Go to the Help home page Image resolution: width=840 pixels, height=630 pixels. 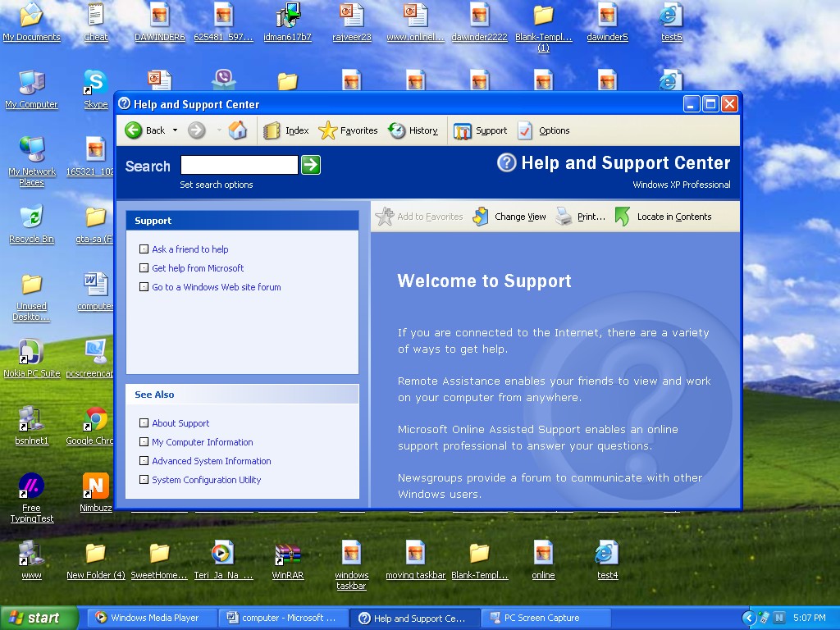[x=238, y=130]
